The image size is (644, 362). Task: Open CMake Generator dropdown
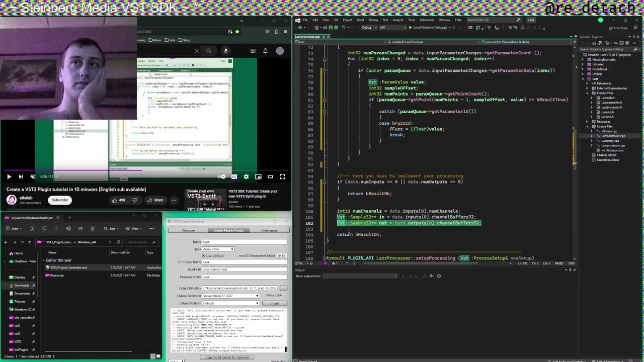click(x=231, y=296)
